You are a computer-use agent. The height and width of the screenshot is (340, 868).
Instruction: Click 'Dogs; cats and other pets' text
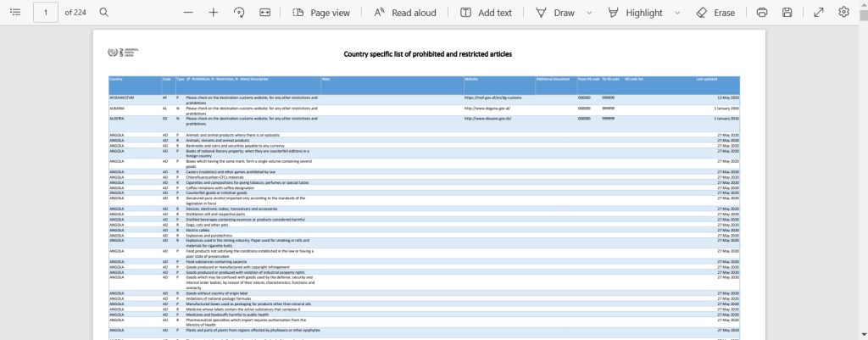point(207,225)
